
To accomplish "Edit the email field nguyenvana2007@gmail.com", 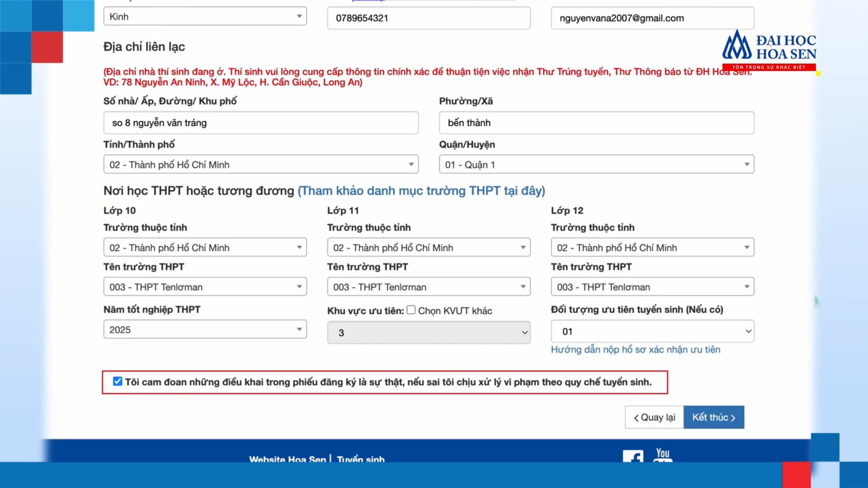I will 652,18.
